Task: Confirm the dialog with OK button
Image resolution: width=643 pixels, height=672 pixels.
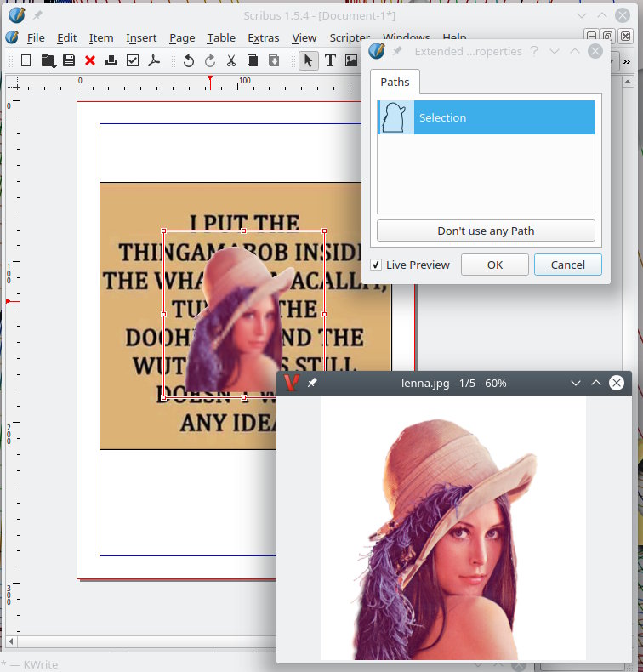Action: [x=494, y=265]
